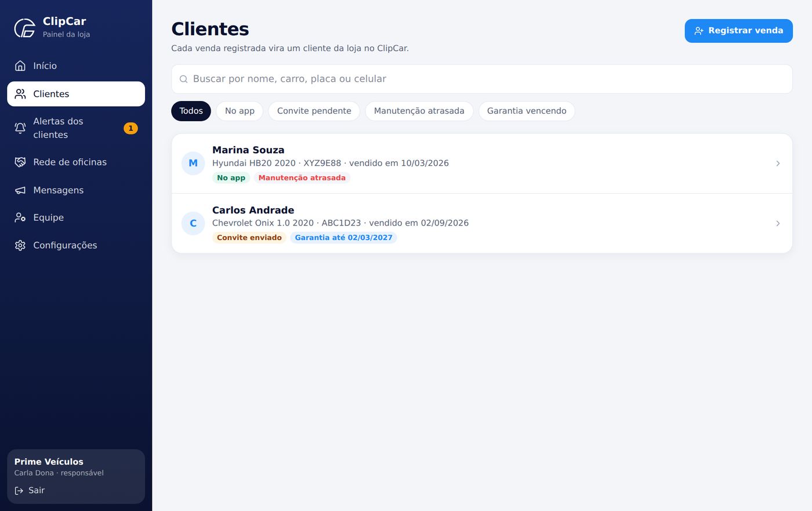This screenshot has height=511, width=812.
Task: Filter by Garantia vencendo
Action: (x=527, y=111)
